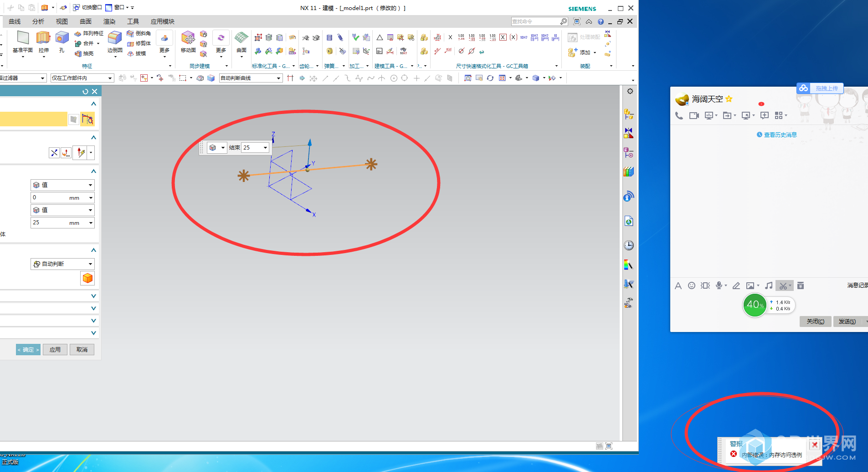Click the 10H7 fit tolerance icon
868x472 pixels.
(524, 37)
